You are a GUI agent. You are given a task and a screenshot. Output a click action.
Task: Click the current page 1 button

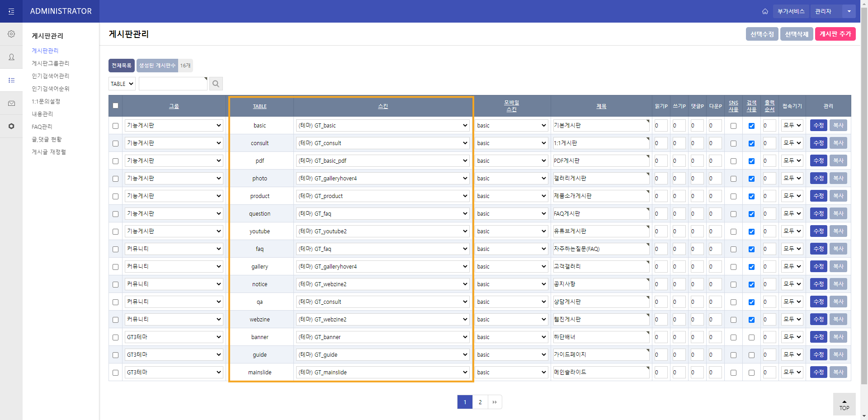coord(465,402)
